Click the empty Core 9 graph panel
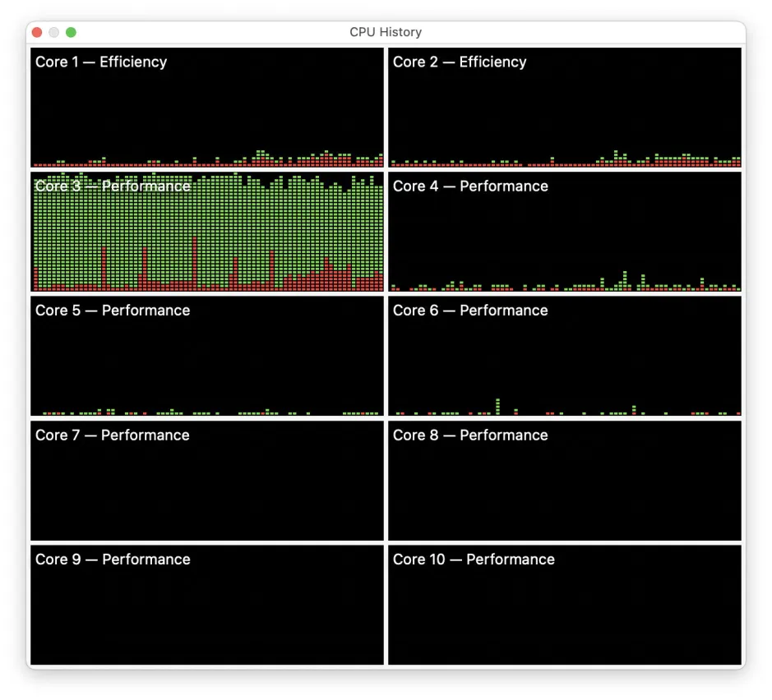This screenshot has height=700, width=772. click(x=207, y=613)
